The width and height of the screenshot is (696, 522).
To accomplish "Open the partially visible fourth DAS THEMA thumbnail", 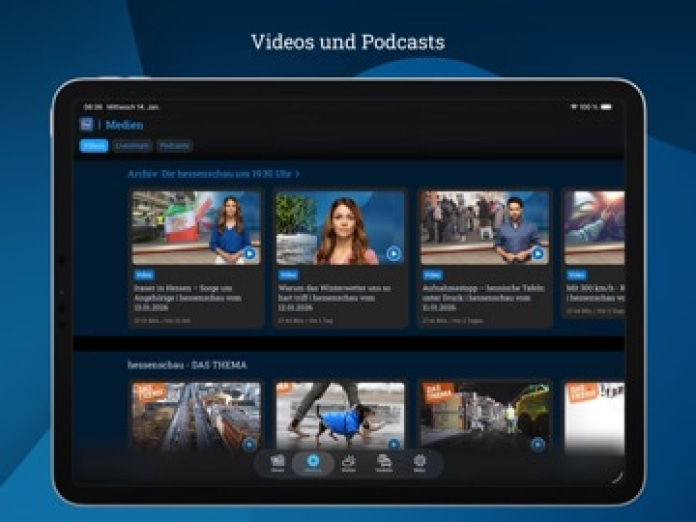I will 594,417.
